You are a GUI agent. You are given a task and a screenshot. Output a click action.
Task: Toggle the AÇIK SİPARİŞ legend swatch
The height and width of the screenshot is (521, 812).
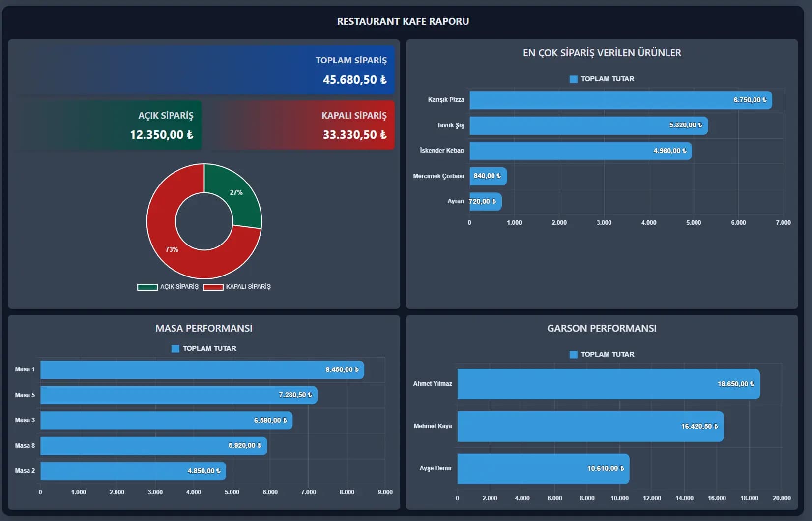tap(147, 287)
